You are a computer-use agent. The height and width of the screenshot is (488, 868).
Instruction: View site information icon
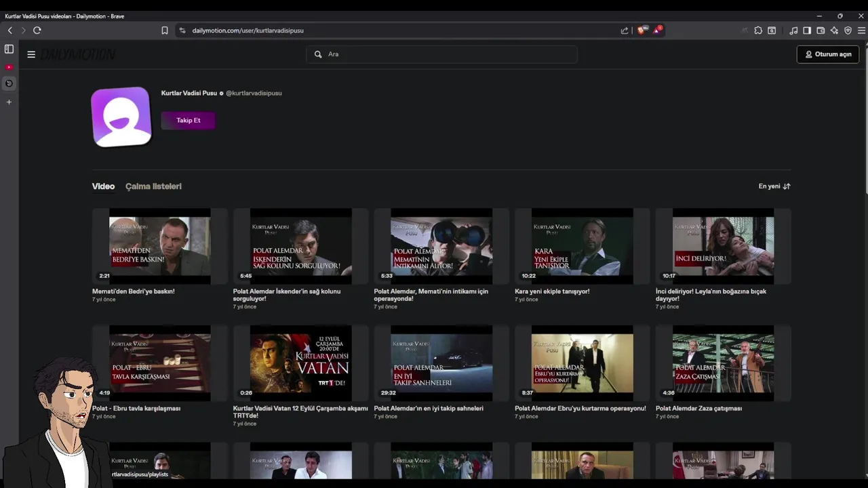[x=182, y=30]
